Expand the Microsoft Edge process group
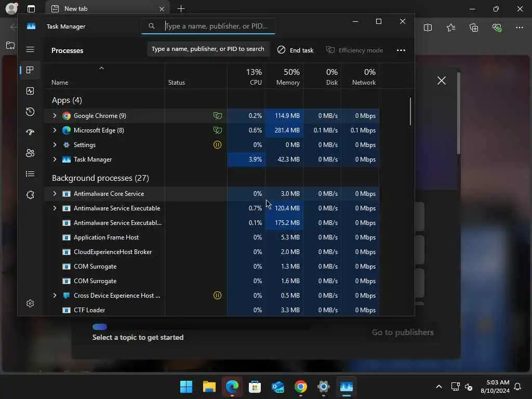Viewport: 532px width, 399px height. [55, 130]
